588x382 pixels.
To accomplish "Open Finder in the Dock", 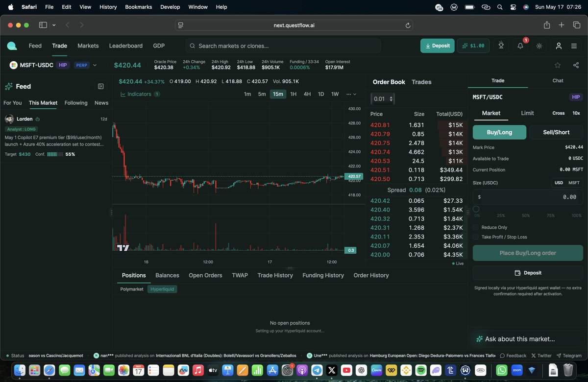I will pyautogui.click(x=20, y=370).
